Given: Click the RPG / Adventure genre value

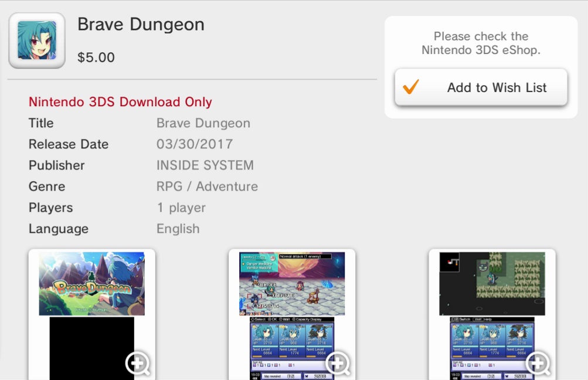Looking at the screenshot, I should pos(207,186).
